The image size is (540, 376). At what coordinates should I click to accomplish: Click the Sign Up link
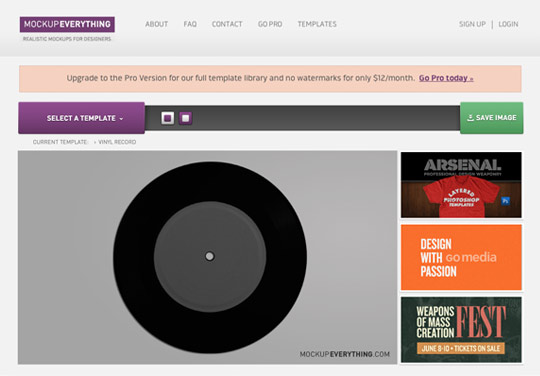[472, 24]
